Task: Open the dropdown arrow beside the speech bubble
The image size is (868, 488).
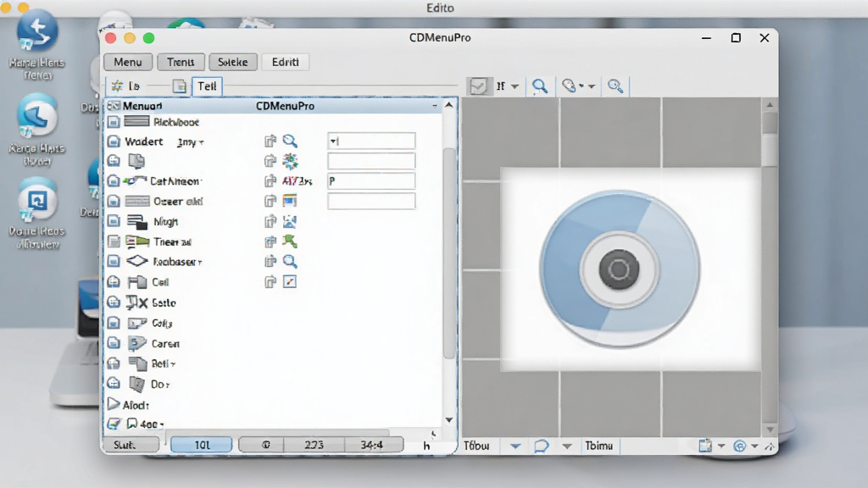Action: point(567,446)
